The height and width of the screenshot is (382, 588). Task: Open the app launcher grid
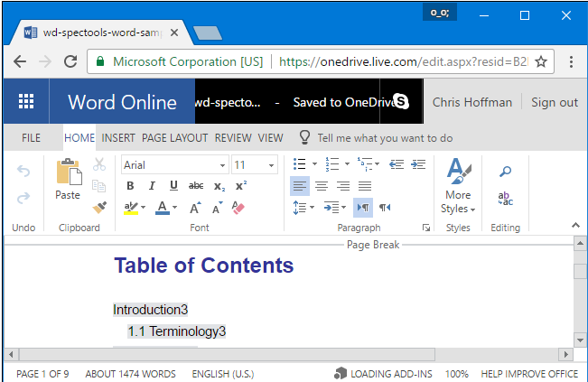coord(26,102)
